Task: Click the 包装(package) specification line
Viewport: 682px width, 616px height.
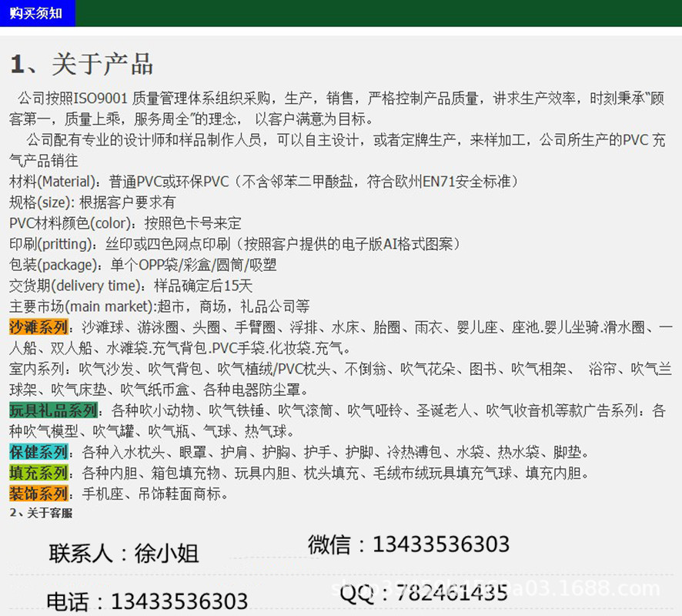Action: (x=143, y=265)
